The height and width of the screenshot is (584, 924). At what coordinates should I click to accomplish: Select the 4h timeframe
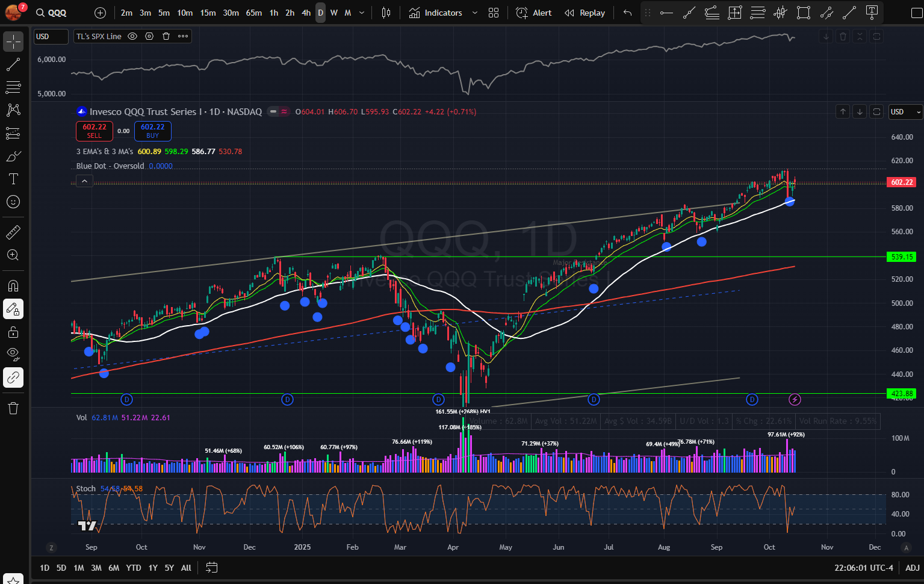306,13
